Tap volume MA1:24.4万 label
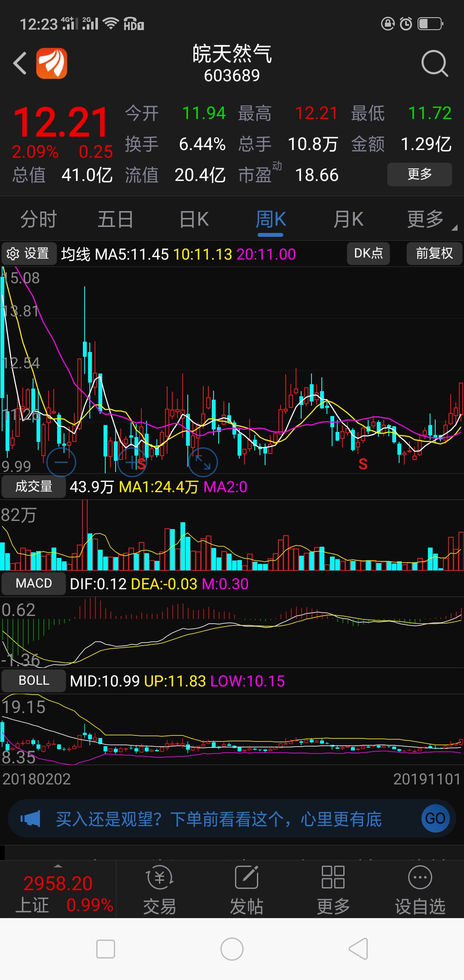The width and height of the screenshot is (464, 980). 159,487
